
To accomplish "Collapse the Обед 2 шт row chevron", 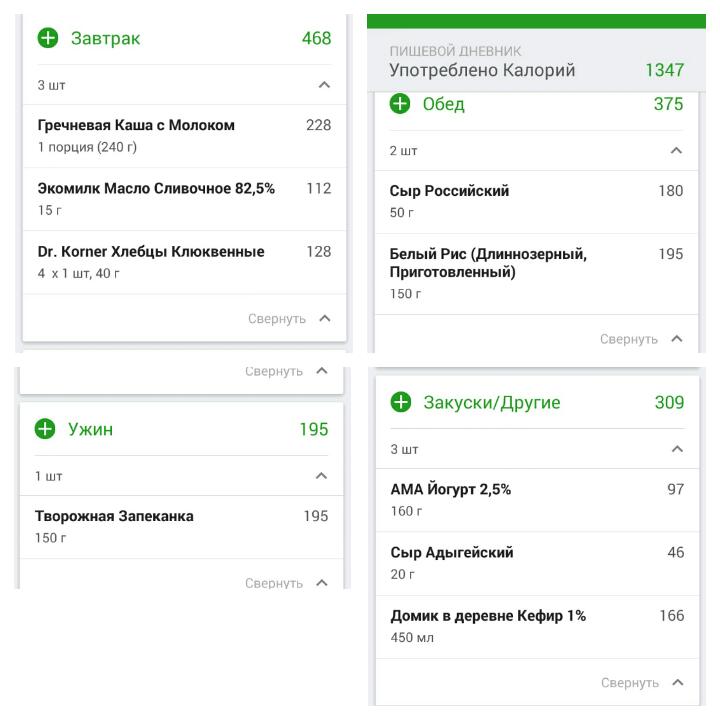I will (x=676, y=151).
